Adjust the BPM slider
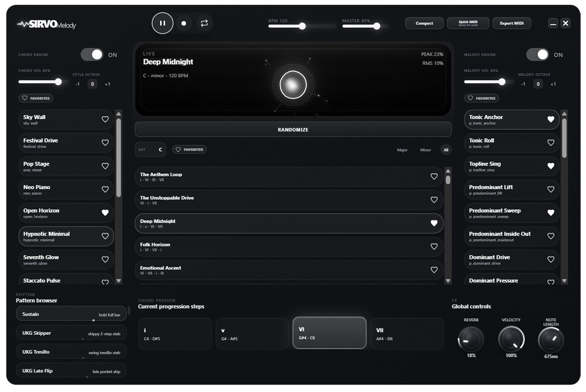The width and height of the screenshot is (586, 392). 302,26
